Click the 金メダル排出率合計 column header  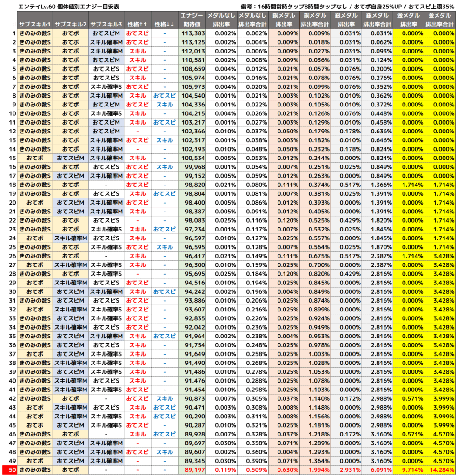[440, 20]
